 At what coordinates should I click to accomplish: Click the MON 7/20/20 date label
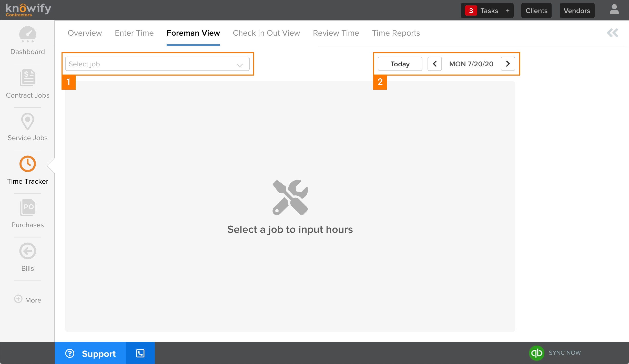tap(471, 64)
